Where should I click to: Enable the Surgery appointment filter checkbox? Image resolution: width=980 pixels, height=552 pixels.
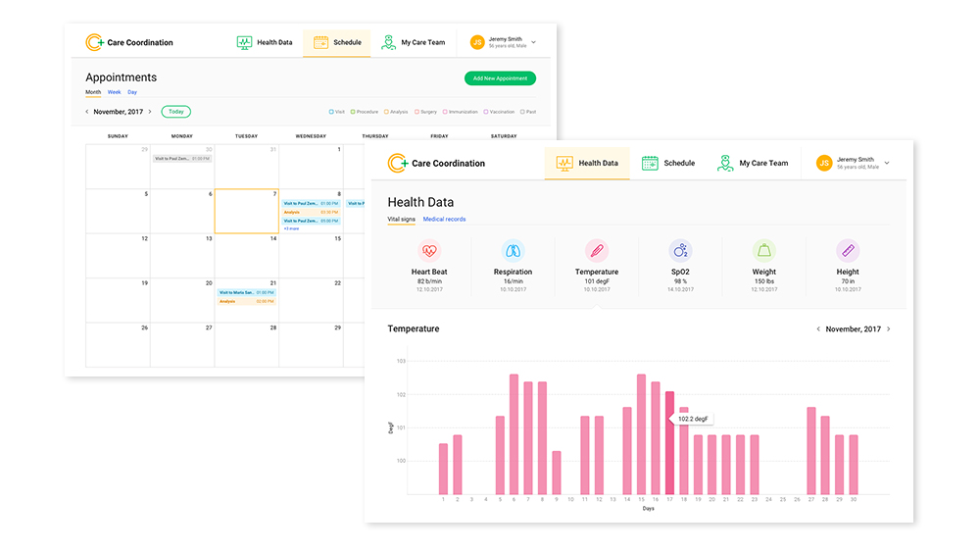coord(417,112)
